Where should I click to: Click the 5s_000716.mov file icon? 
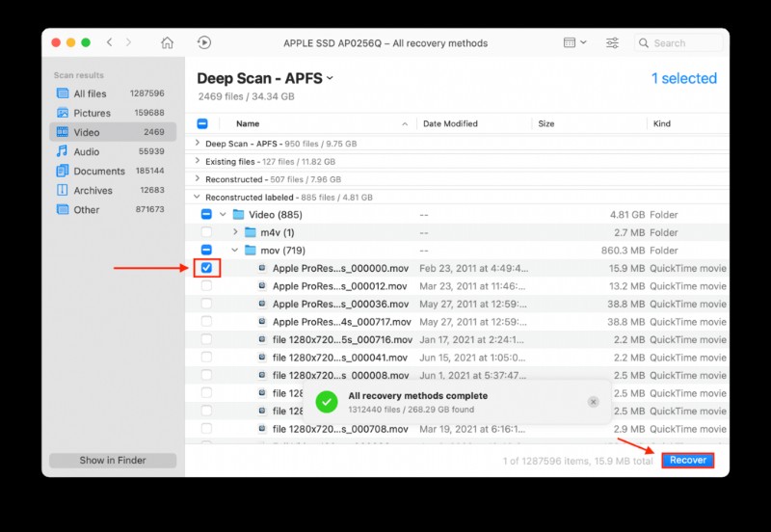262,339
